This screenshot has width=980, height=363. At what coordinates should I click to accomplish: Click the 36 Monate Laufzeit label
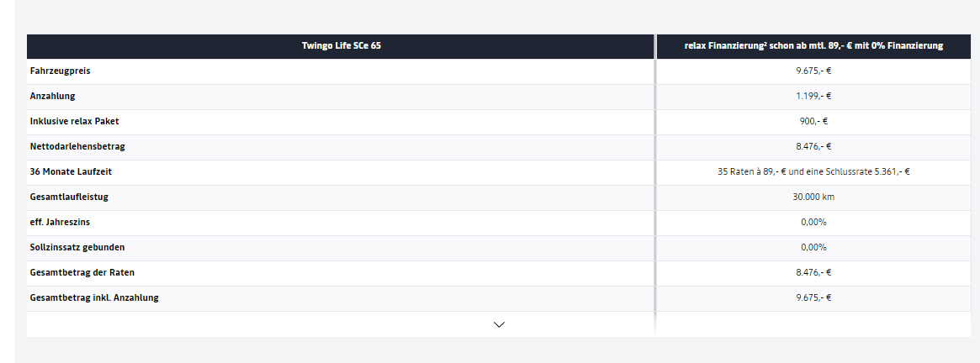point(71,171)
